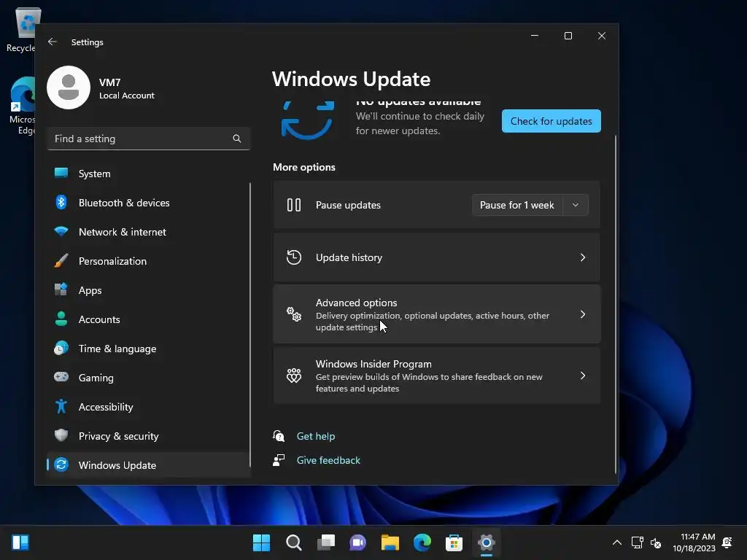Open Accounts settings category
The image size is (747, 560).
(x=149, y=319)
